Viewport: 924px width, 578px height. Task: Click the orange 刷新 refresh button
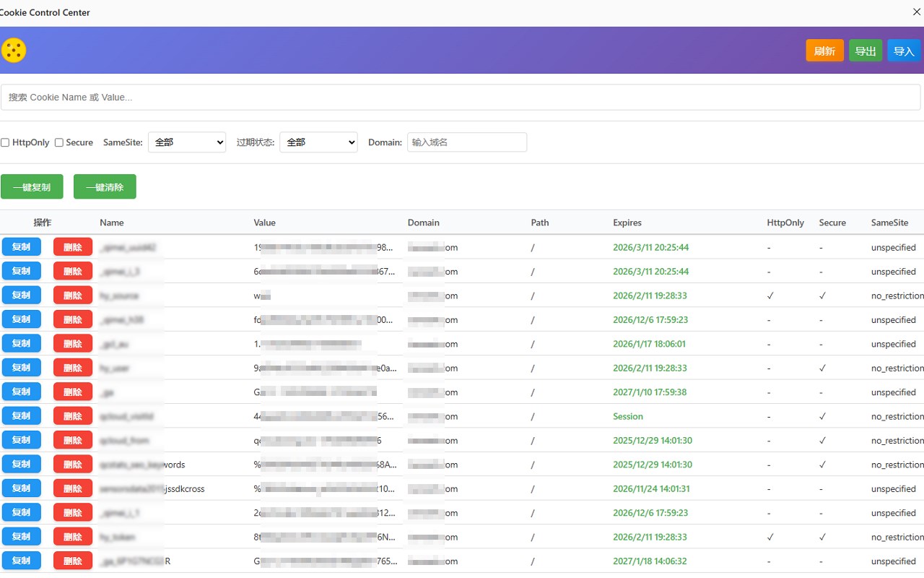tap(824, 51)
